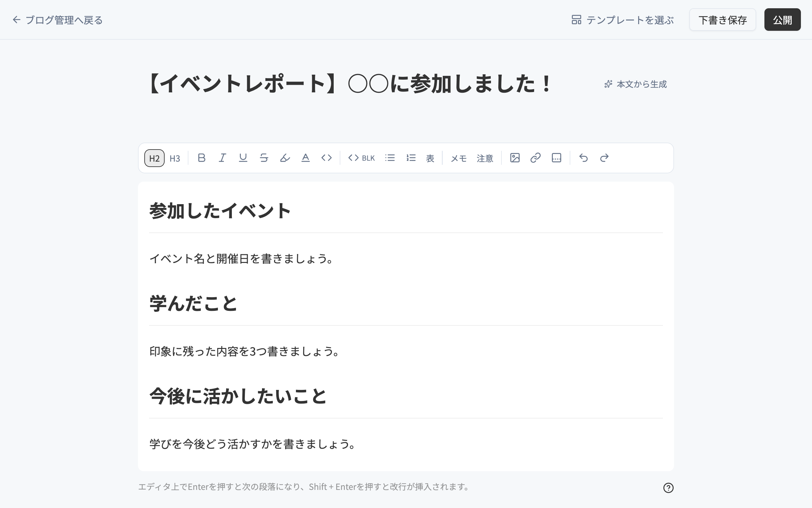Apply H3 heading style
The width and height of the screenshot is (812, 508).
(175, 158)
